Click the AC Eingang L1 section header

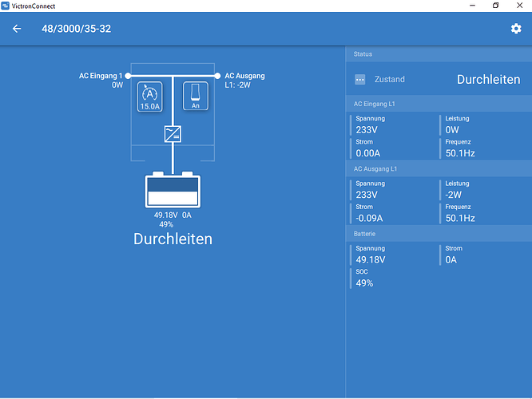pyautogui.click(x=439, y=104)
